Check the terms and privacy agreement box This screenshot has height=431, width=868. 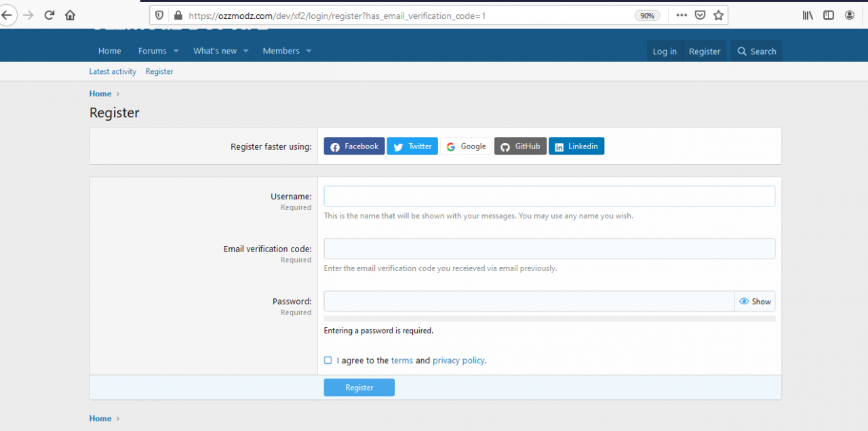[x=328, y=360]
